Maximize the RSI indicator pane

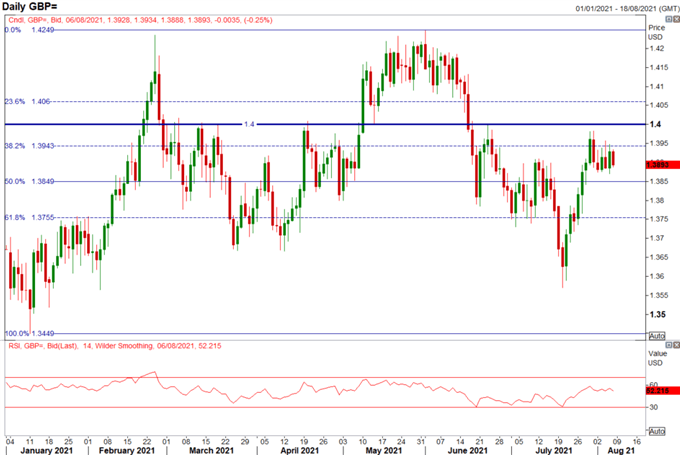669,345
